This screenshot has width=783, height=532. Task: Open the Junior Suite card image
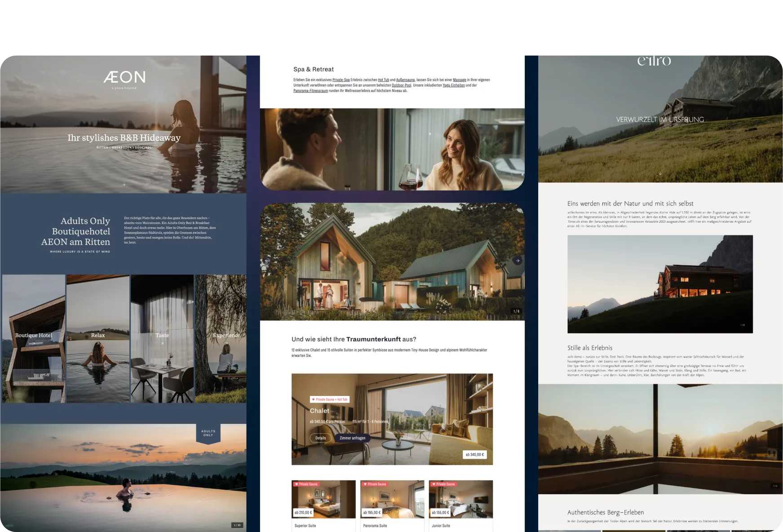(x=461, y=499)
